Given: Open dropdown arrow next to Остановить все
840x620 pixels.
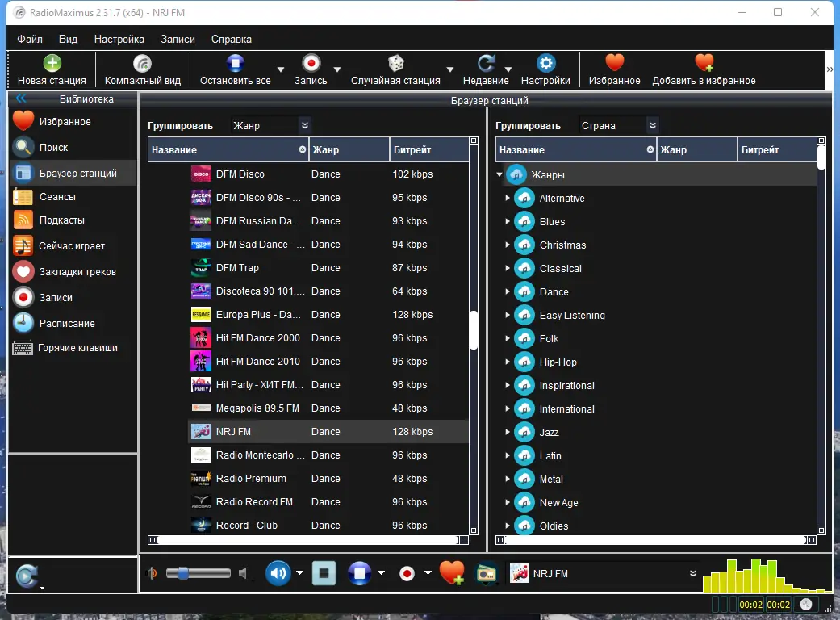Looking at the screenshot, I should coord(281,69).
